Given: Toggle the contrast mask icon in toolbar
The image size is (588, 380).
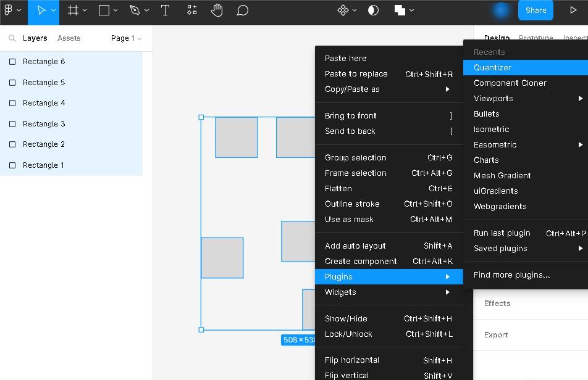Looking at the screenshot, I should [x=373, y=10].
